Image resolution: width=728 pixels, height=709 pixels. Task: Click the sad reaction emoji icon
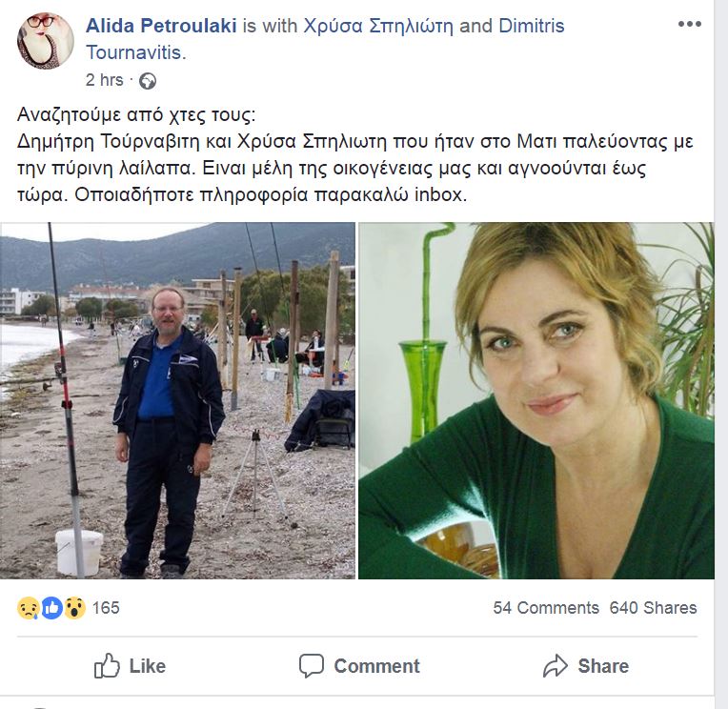click(x=29, y=608)
